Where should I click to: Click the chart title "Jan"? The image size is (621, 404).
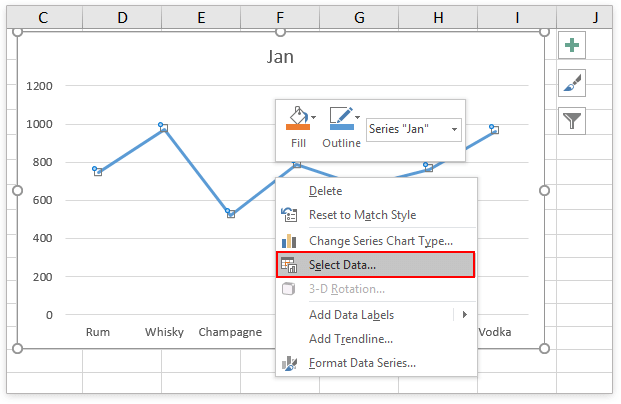(281, 57)
